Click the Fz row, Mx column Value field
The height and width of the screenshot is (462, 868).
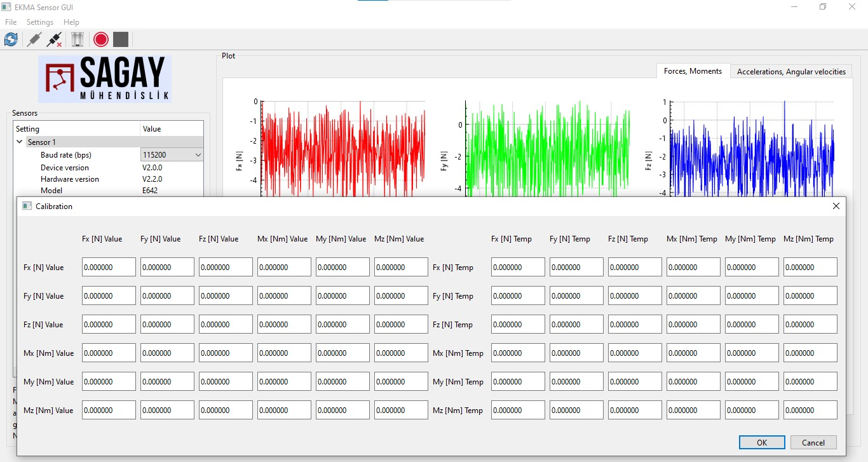tap(284, 325)
